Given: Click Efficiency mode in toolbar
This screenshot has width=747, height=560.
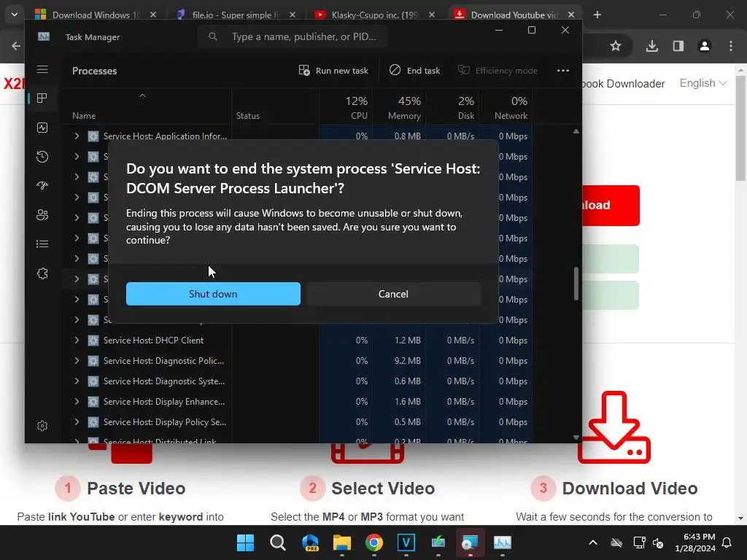Looking at the screenshot, I should tap(498, 71).
